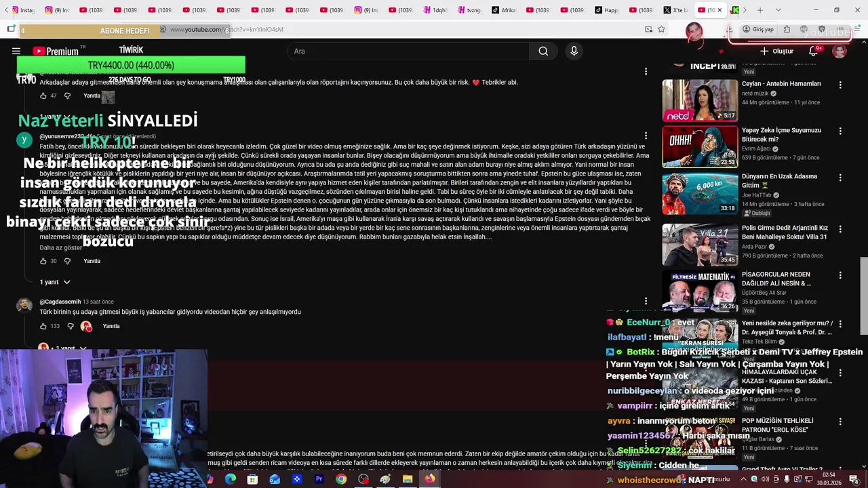Image resolution: width=868 pixels, height=488 pixels.
Task: Switch to the X'te tab
Action: point(676,10)
